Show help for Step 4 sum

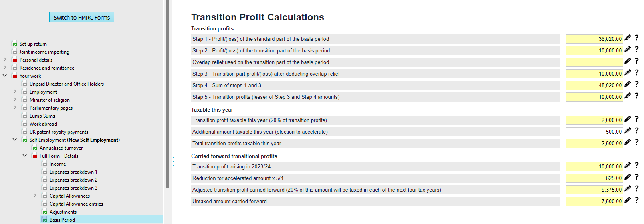coord(636,84)
